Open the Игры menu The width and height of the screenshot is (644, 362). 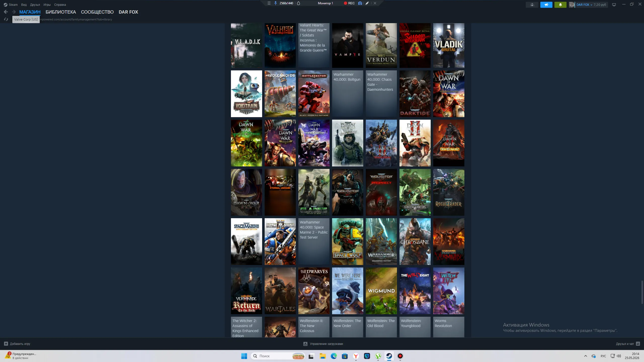click(x=47, y=5)
